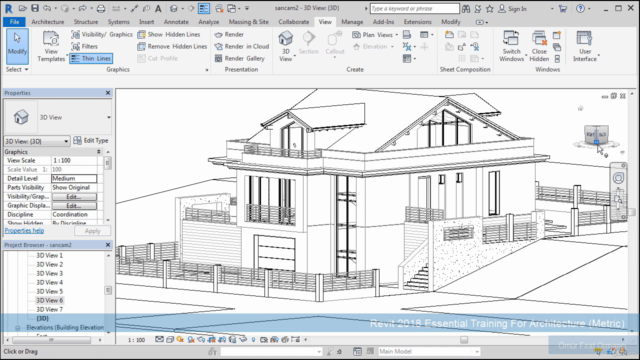
Task: Click the Detail Level Medium field
Action: click(74, 178)
